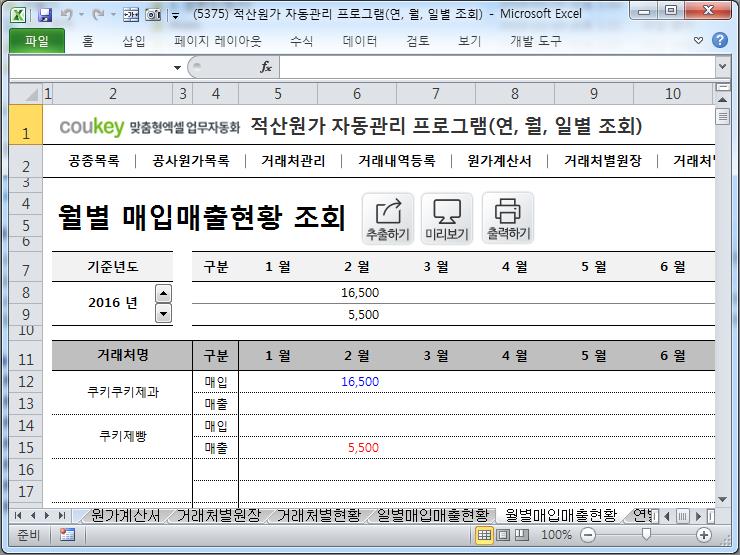The height and width of the screenshot is (555, 740).
Task: Click the 미리보기 preview button
Action: click(x=447, y=219)
